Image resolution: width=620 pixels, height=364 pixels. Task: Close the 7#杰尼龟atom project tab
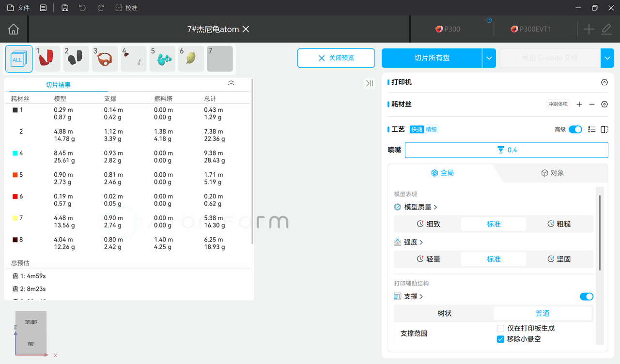click(246, 29)
